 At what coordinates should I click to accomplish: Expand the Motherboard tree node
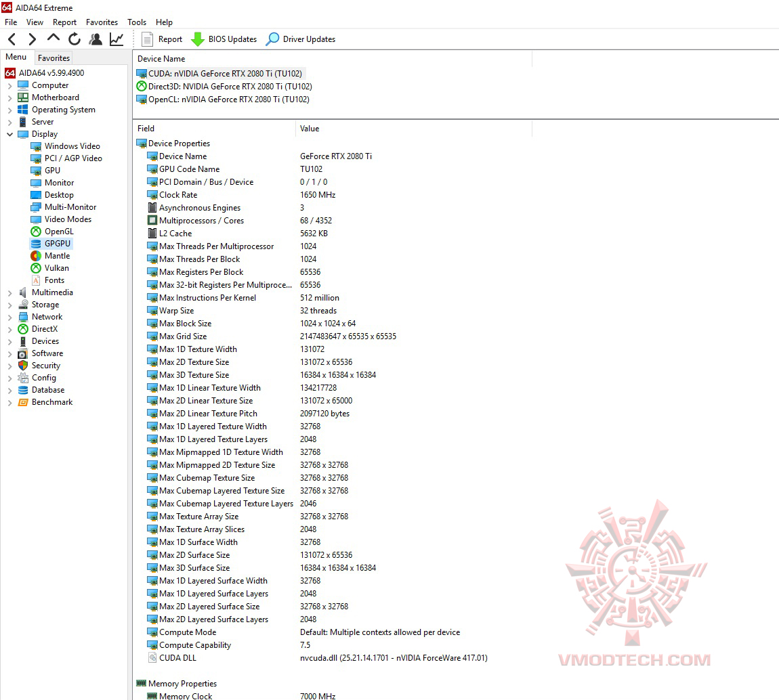pyautogui.click(x=10, y=97)
